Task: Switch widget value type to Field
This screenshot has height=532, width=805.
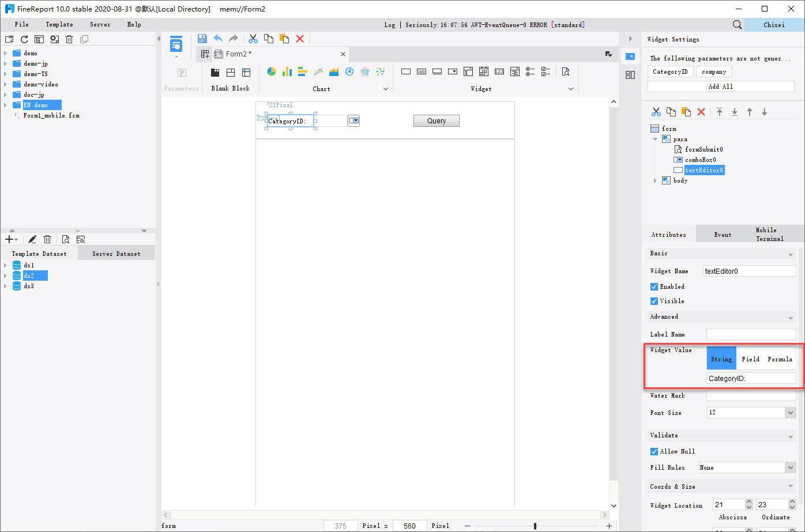Action: coord(751,359)
